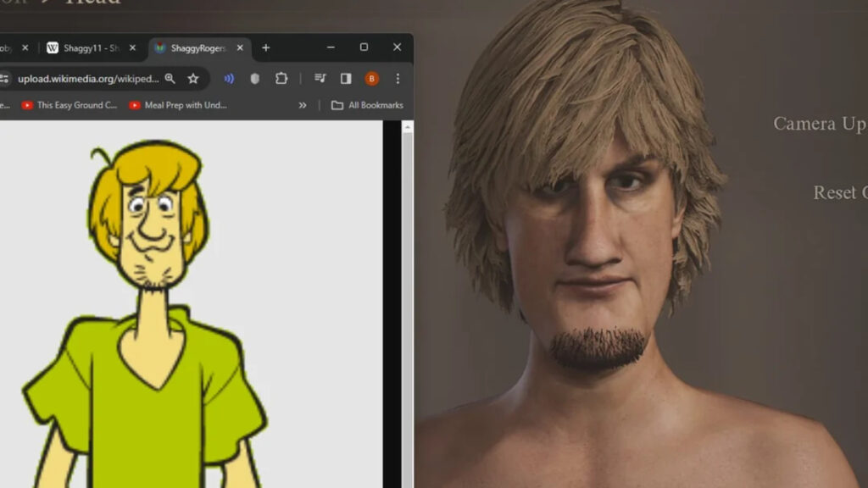868x488 pixels.
Task: Open the page zoom magnifier icon
Action: [171, 79]
